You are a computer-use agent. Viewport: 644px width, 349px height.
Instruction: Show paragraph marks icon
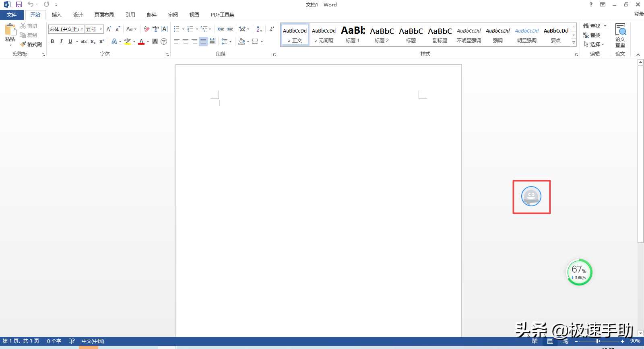[x=272, y=29]
